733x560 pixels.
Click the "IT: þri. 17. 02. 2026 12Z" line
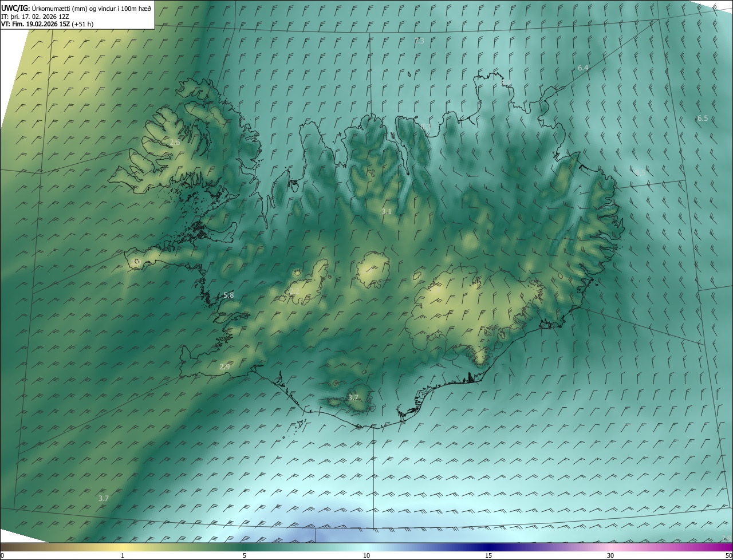pos(36,17)
